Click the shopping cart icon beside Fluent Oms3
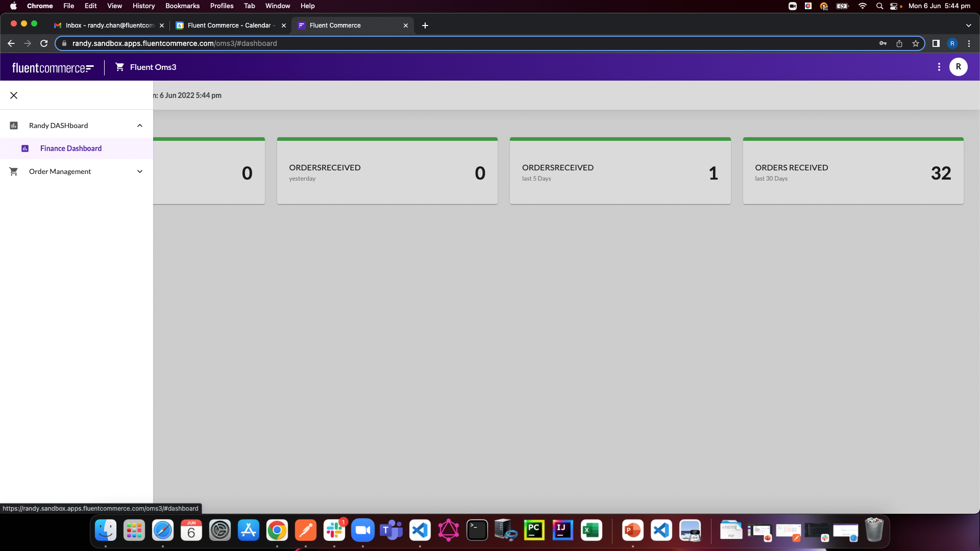The height and width of the screenshot is (551, 980). click(119, 67)
